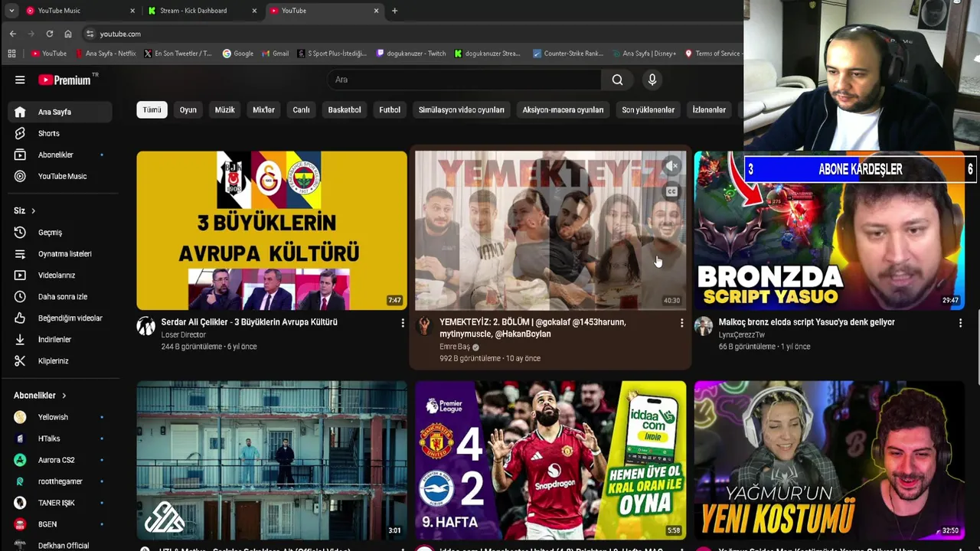Open Manchester United 4-2 Brighton thumbnail

(x=550, y=461)
